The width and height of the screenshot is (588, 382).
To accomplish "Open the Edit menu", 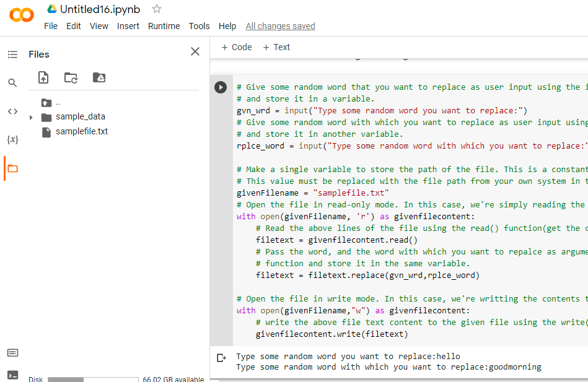I will coord(74,26).
